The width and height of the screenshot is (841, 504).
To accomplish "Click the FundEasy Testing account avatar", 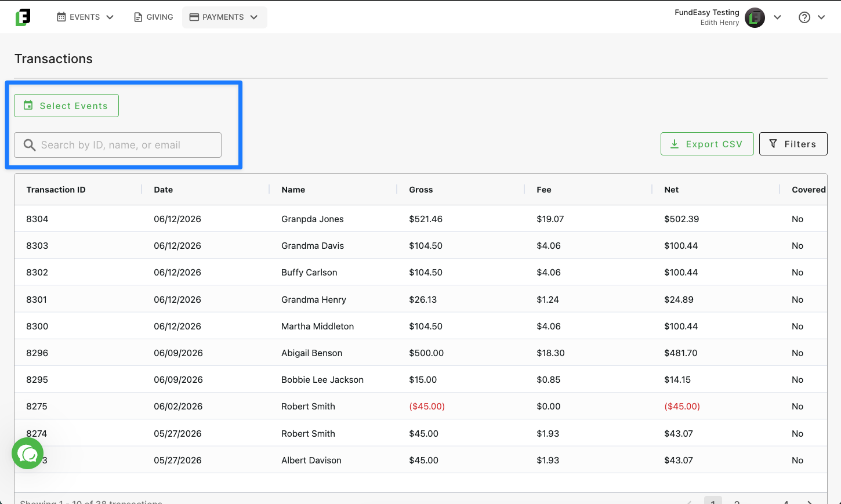I will pyautogui.click(x=755, y=17).
